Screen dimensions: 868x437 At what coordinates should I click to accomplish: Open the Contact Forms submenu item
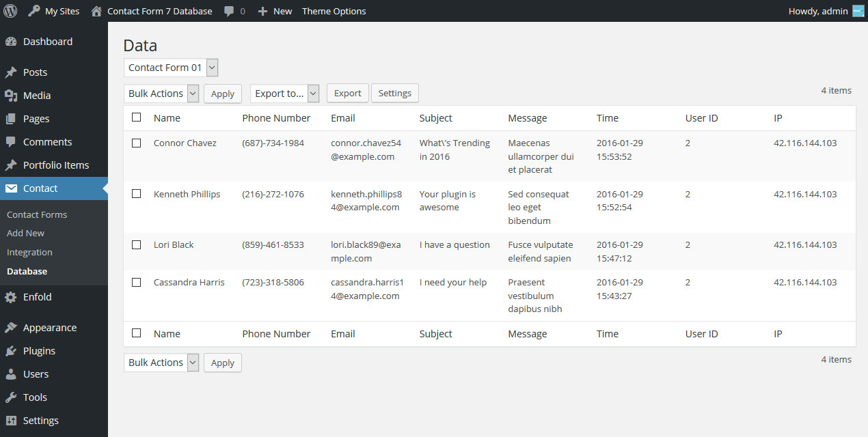[37, 214]
